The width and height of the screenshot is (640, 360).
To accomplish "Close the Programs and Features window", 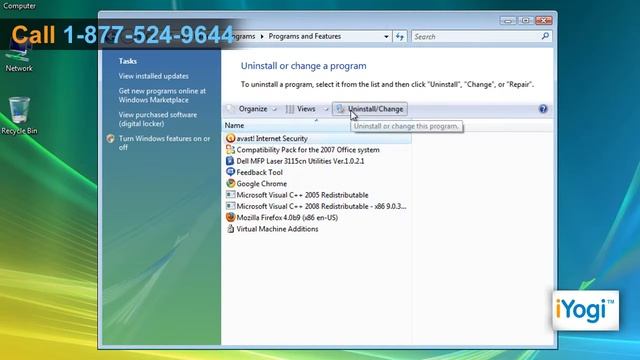I will 544,20.
